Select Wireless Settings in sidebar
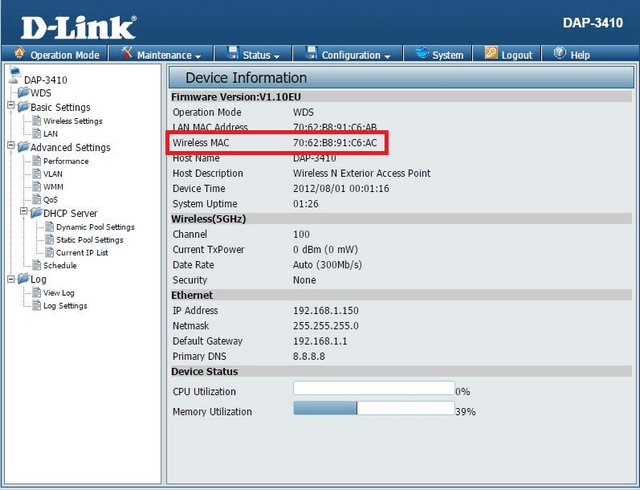Viewport: 640px width, 490px height. coord(72,121)
